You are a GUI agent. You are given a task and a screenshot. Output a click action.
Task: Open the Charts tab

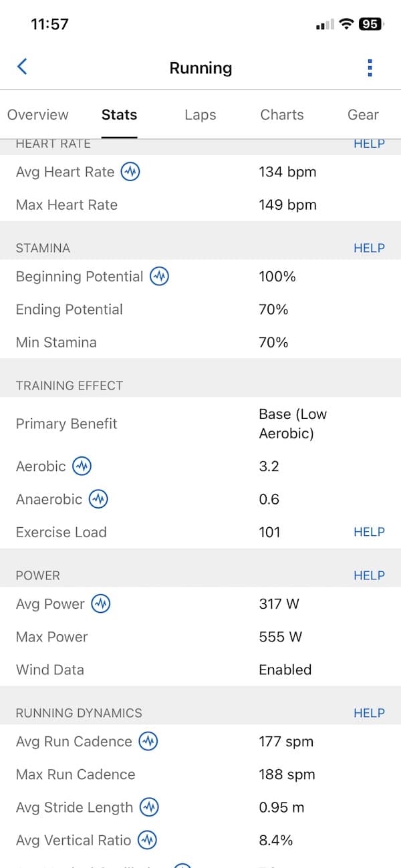282,115
